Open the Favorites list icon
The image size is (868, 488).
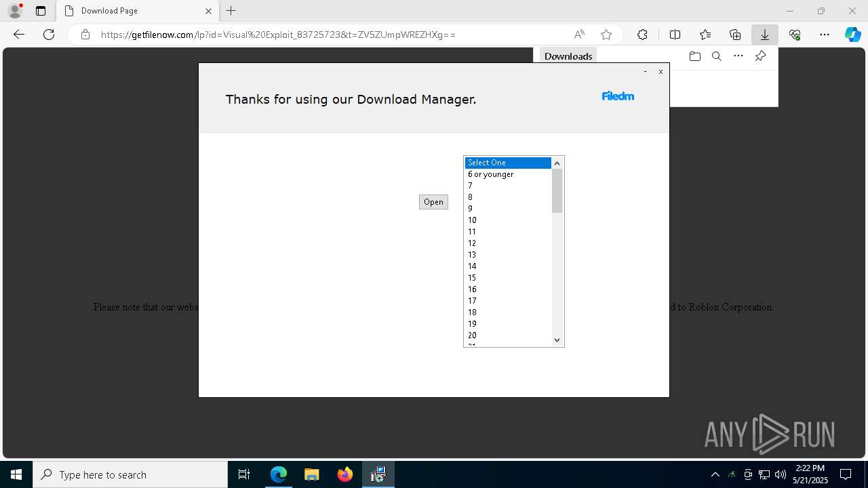[705, 35]
